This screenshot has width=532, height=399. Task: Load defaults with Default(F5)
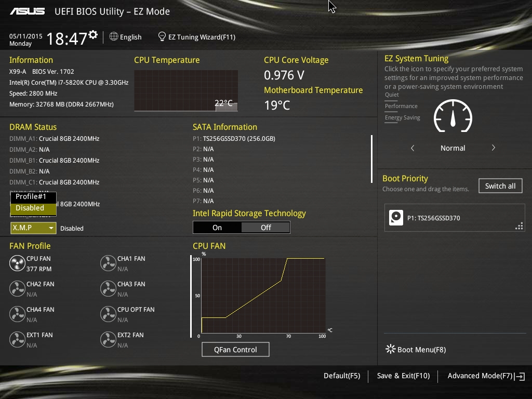[342, 376]
